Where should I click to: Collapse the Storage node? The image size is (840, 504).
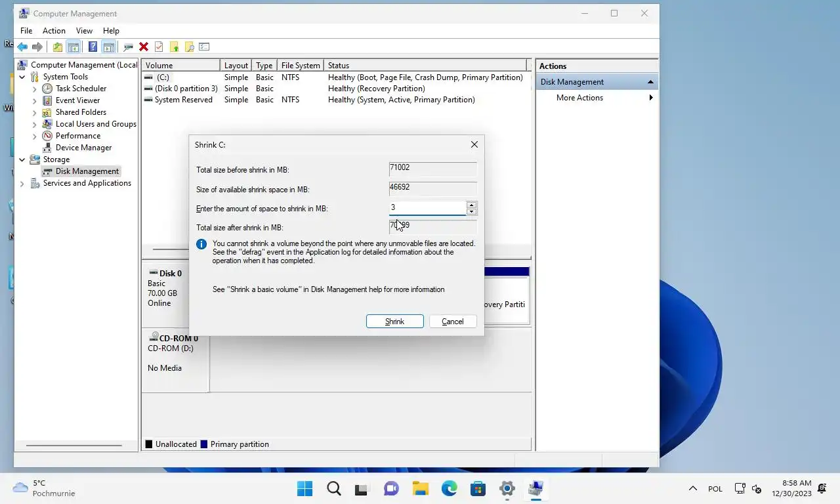click(22, 159)
